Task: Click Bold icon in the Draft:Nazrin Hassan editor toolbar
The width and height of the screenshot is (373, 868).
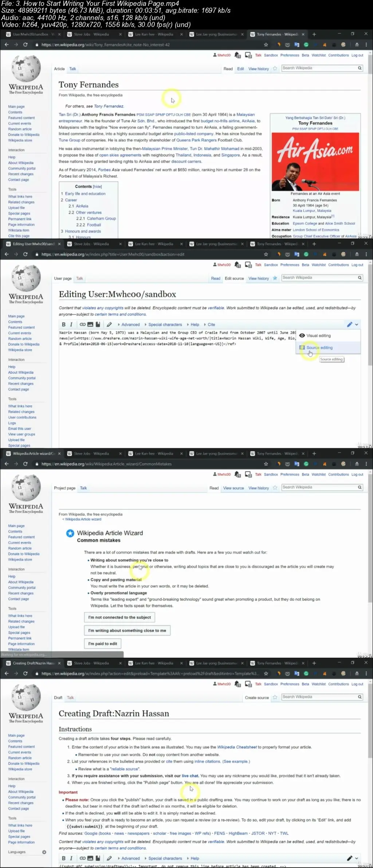Action: [64, 858]
